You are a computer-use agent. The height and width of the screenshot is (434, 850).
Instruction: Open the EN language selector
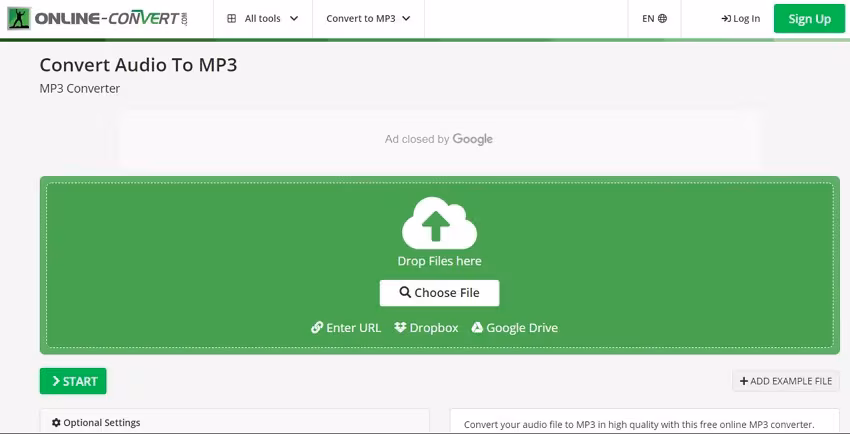[x=654, y=18]
